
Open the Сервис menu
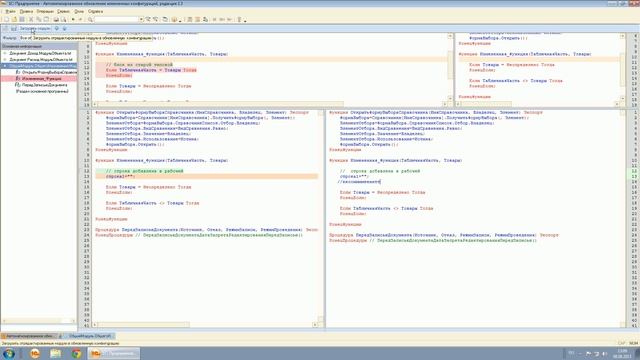63,11
